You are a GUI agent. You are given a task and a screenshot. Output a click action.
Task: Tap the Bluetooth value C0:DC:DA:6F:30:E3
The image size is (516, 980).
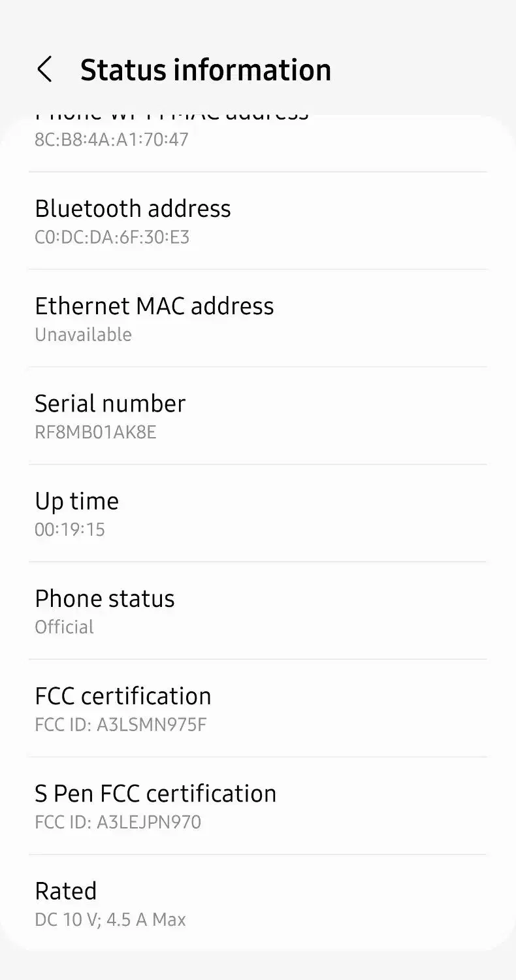[112, 237]
